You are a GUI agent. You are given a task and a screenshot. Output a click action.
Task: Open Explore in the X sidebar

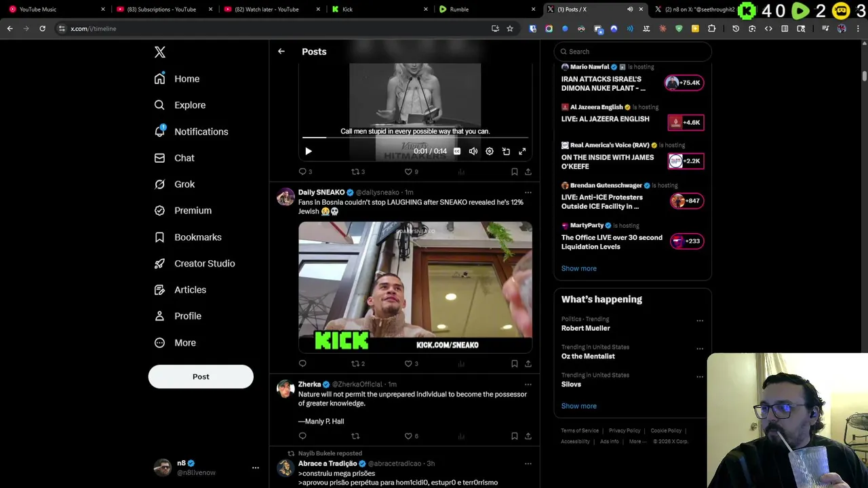tap(180, 105)
